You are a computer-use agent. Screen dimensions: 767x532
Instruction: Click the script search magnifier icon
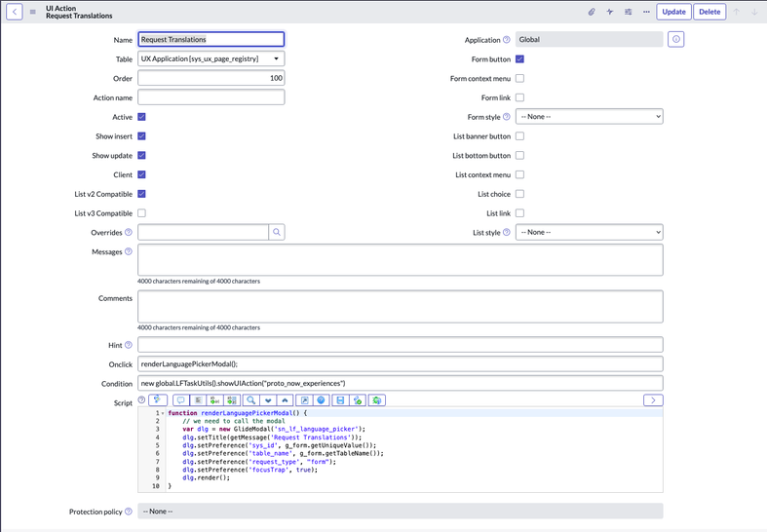[250, 400]
